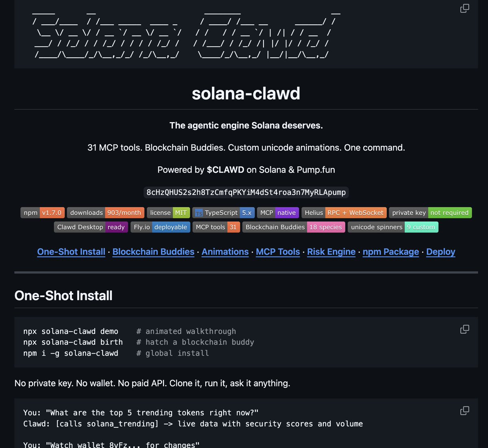Click the bold $CLAWD token text
This screenshot has width=488, height=448.
click(225, 170)
